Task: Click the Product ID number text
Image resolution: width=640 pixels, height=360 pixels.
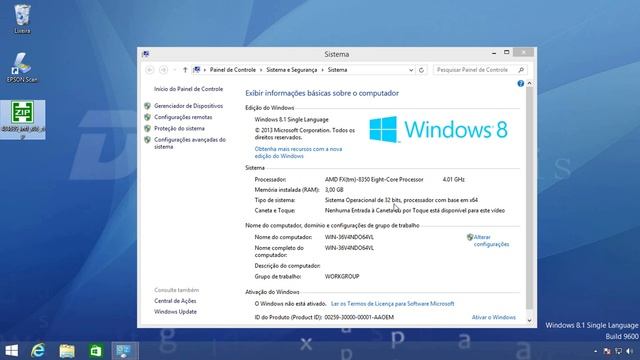Action: point(359,317)
